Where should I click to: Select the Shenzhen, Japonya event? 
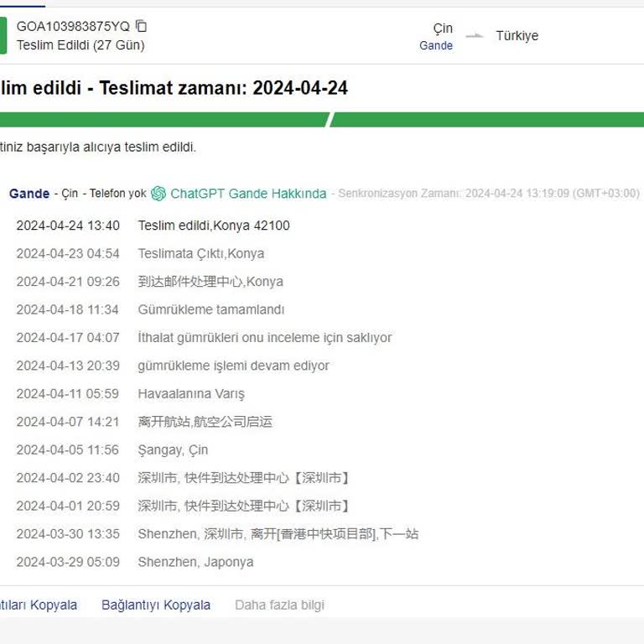click(x=195, y=562)
